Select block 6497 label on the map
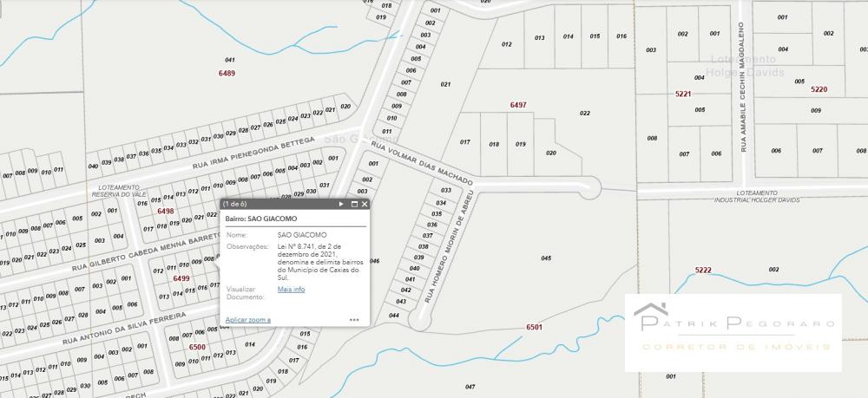This screenshot has height=398, width=868. [x=518, y=105]
